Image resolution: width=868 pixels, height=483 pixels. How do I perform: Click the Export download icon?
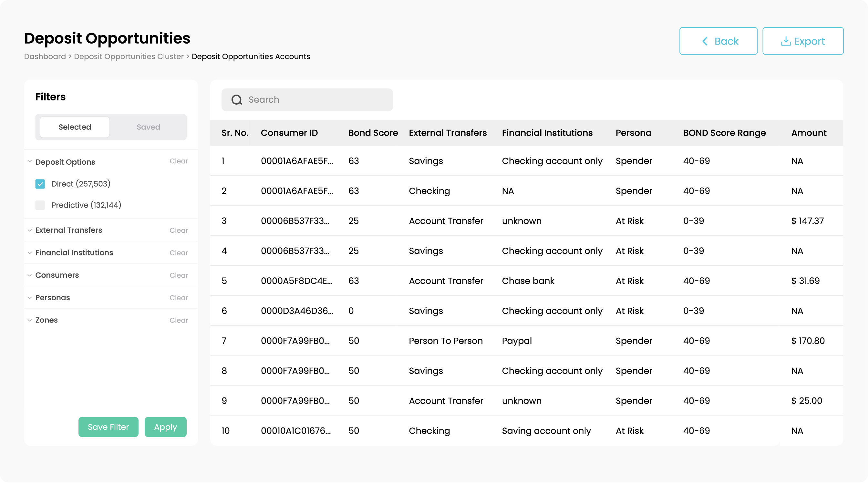[x=785, y=41]
